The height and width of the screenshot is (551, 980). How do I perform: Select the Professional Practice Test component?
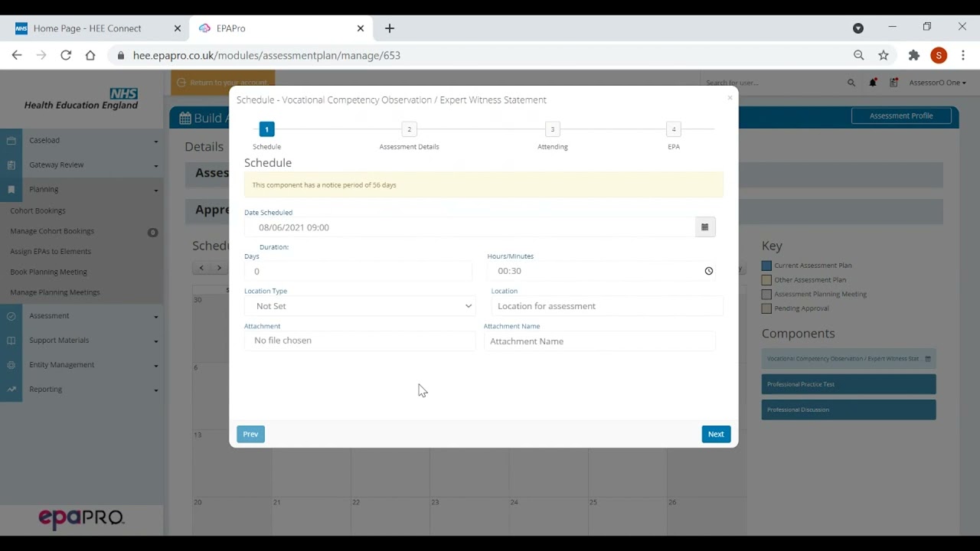click(x=848, y=384)
